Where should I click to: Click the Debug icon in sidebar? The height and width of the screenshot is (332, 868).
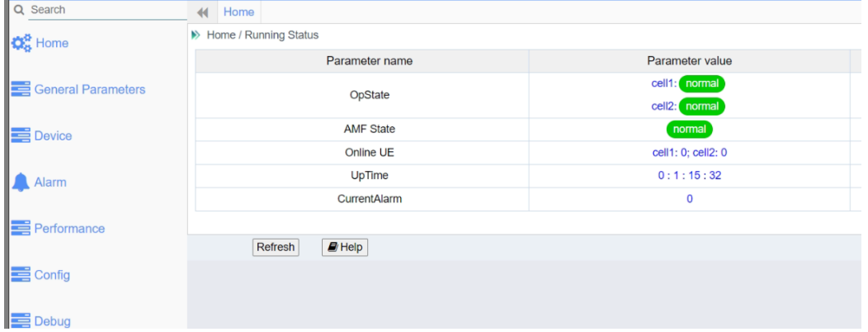(19, 321)
